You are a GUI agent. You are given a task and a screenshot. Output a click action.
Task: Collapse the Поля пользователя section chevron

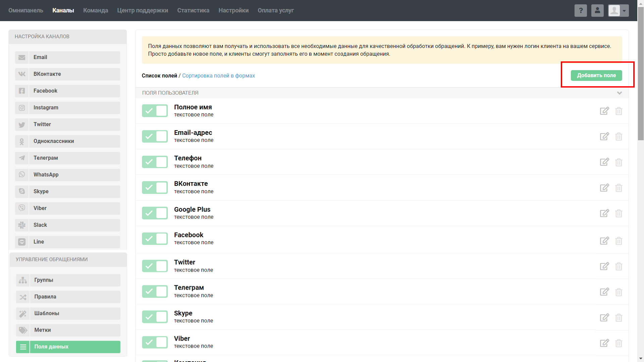(619, 93)
